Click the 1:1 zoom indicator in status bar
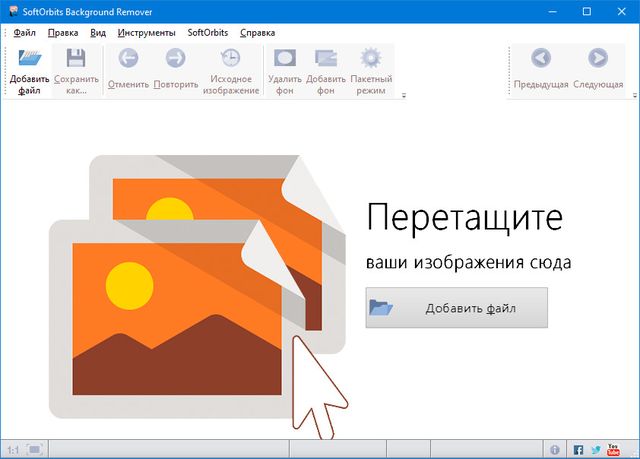This screenshot has width=640, height=459. click(x=10, y=449)
